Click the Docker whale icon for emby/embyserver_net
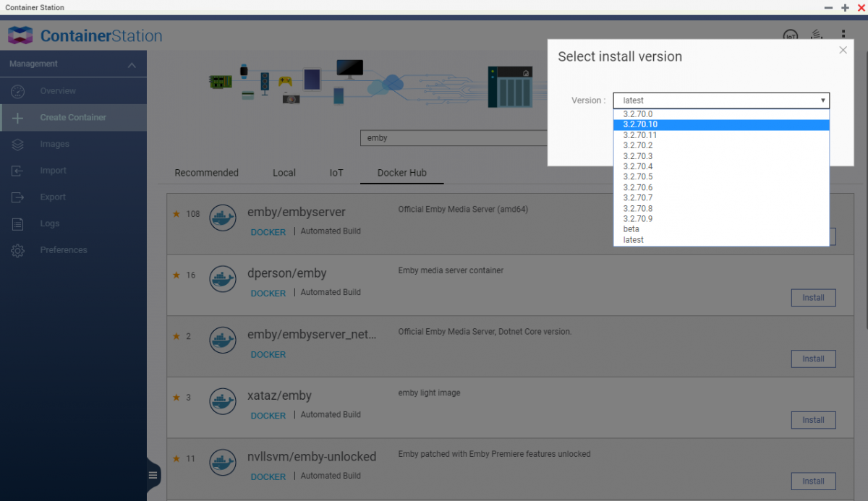Viewport: 868px width, 501px height. 223,341
